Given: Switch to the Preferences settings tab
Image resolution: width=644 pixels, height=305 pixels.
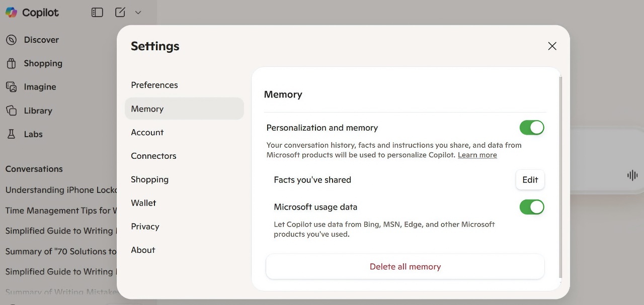Looking at the screenshot, I should click(154, 85).
